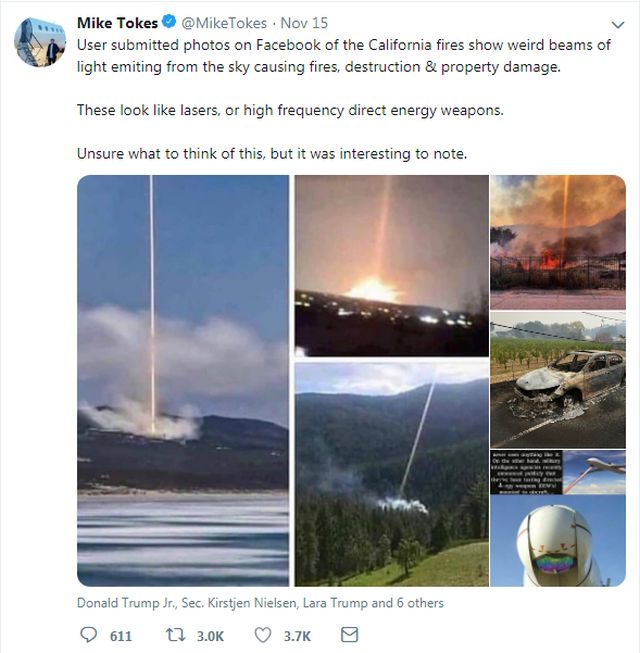
Task: Open the large light beam over lake photo
Action: pos(182,380)
